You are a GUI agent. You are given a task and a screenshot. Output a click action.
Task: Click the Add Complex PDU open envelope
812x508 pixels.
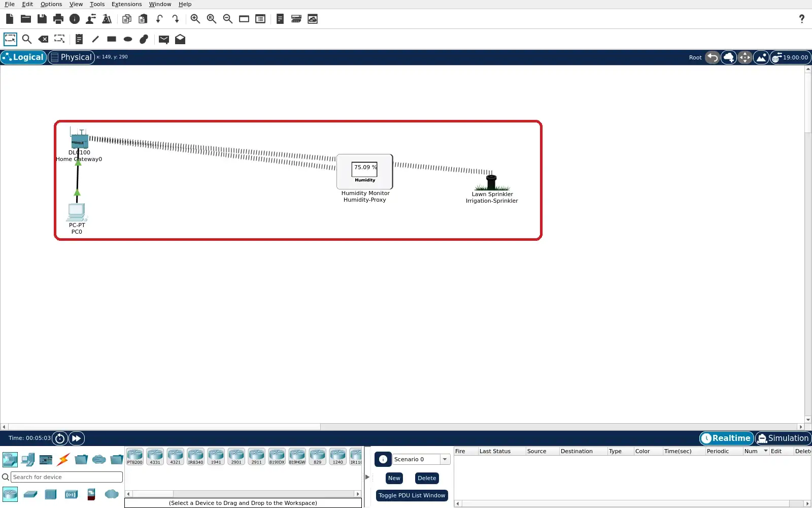(x=180, y=39)
